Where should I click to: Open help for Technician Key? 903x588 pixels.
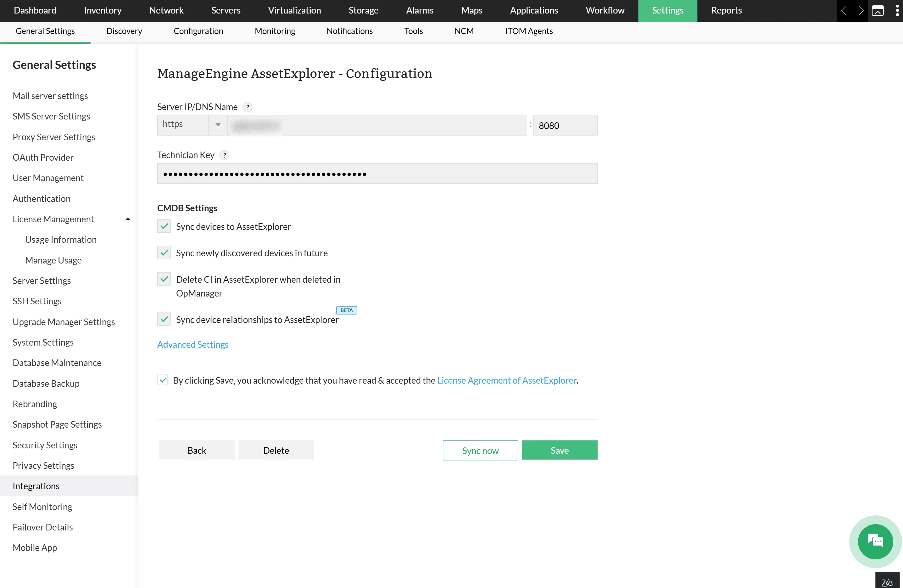(x=224, y=155)
